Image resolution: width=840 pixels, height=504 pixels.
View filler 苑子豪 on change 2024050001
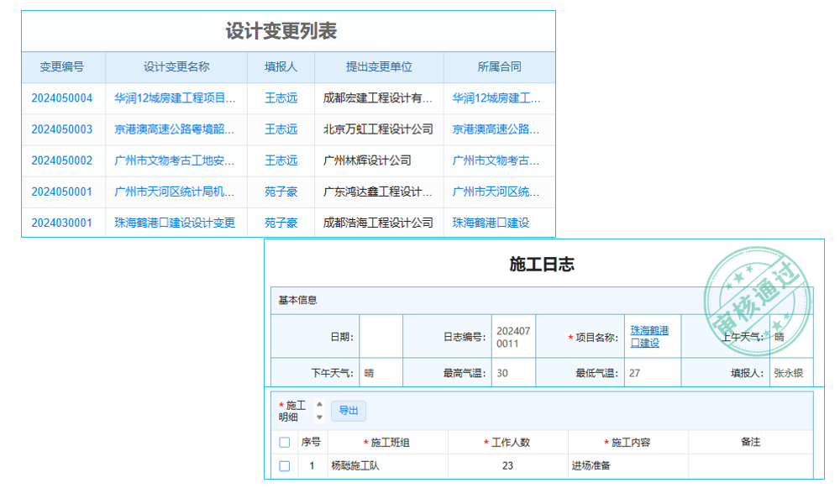(281, 192)
